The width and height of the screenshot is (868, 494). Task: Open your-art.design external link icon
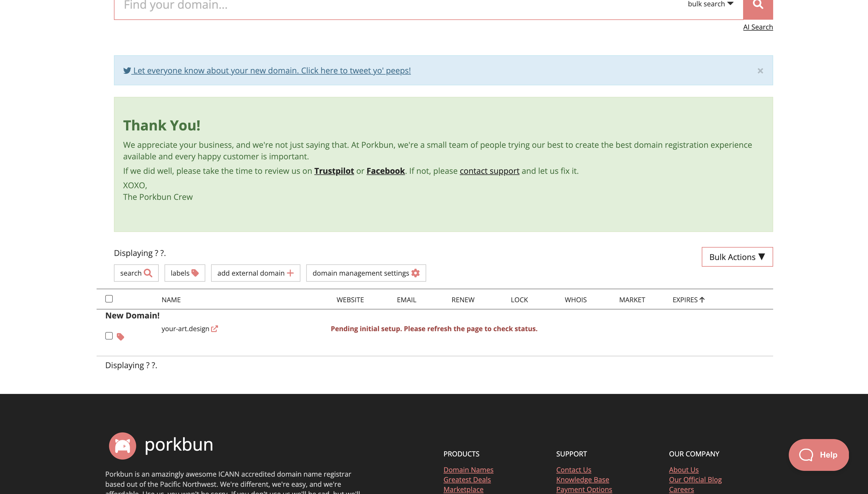214,329
